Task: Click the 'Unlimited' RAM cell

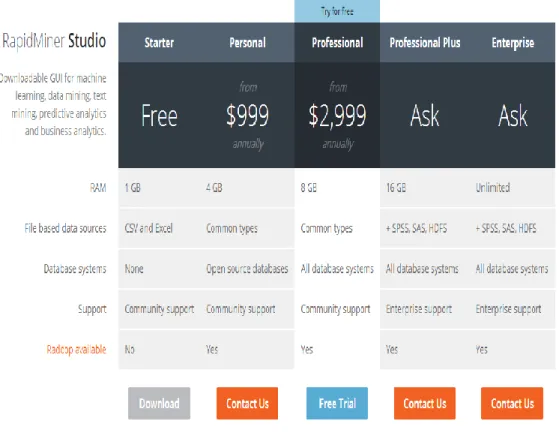Action: point(493,188)
